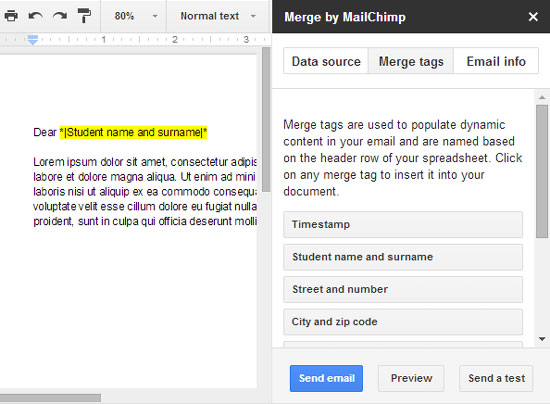Switch to the Merge tags tab

(x=411, y=61)
